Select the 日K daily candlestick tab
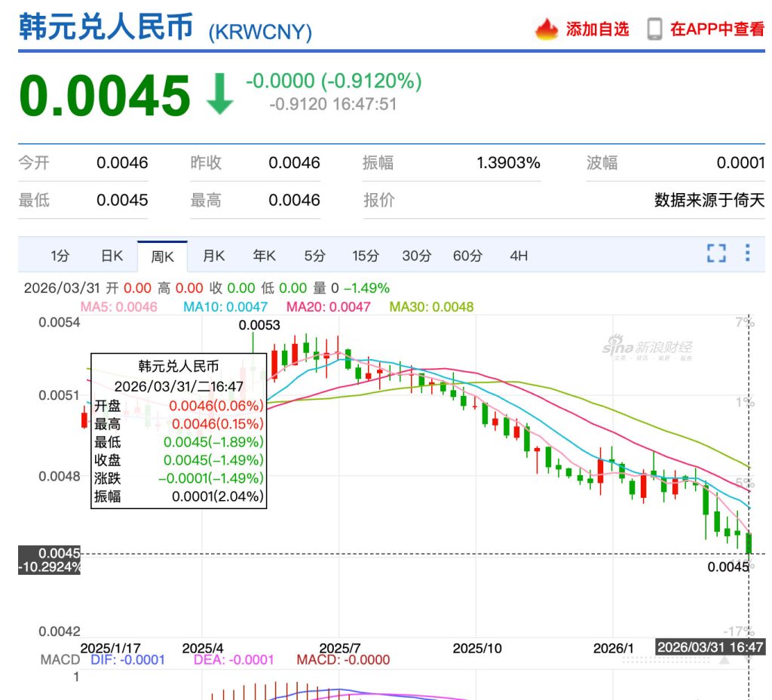The image size is (772, 700). 112,256
